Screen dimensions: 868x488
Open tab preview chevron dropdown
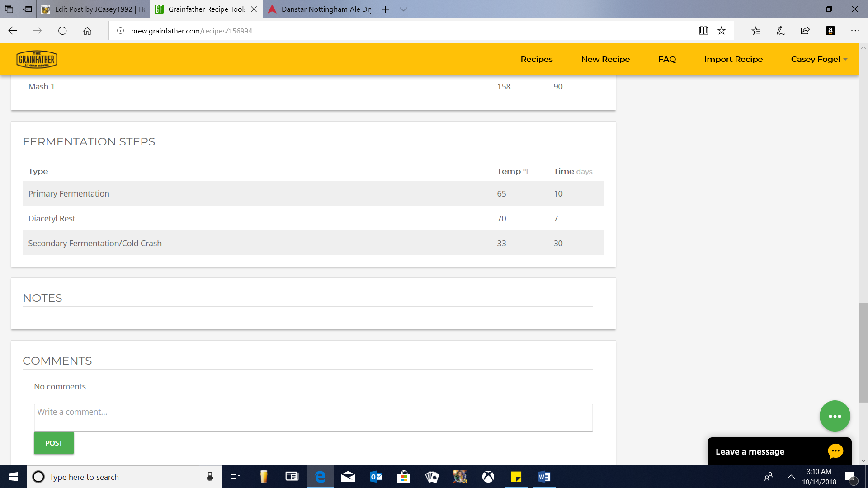[x=404, y=9]
